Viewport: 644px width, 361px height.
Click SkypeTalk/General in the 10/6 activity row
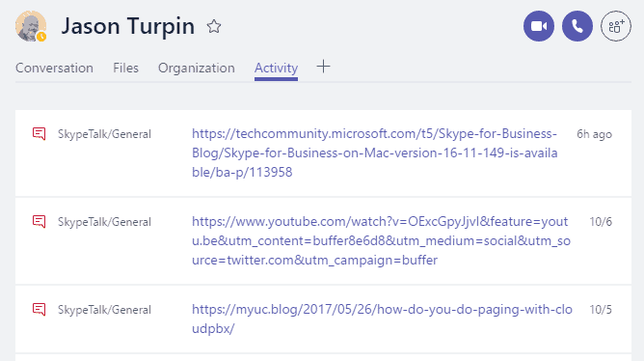click(104, 222)
